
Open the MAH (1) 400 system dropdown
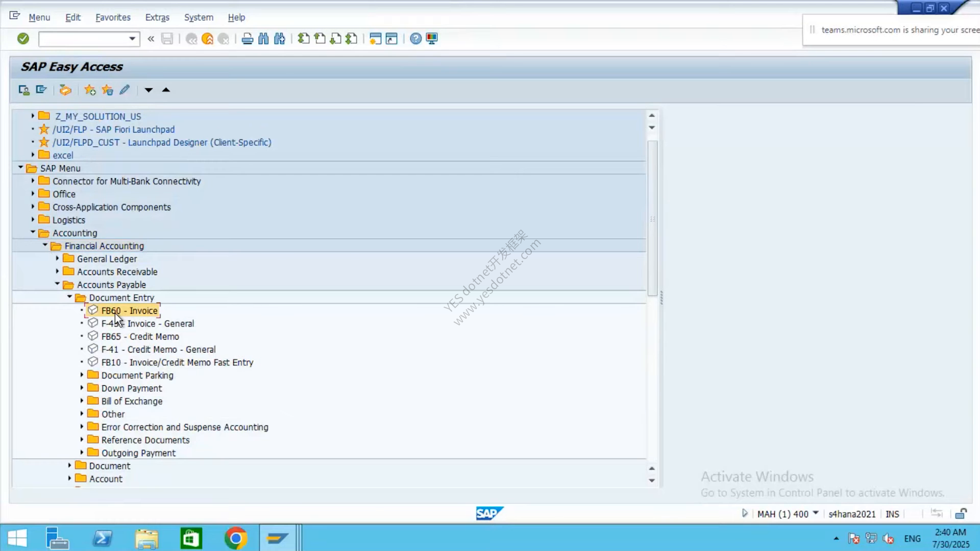pyautogui.click(x=816, y=513)
